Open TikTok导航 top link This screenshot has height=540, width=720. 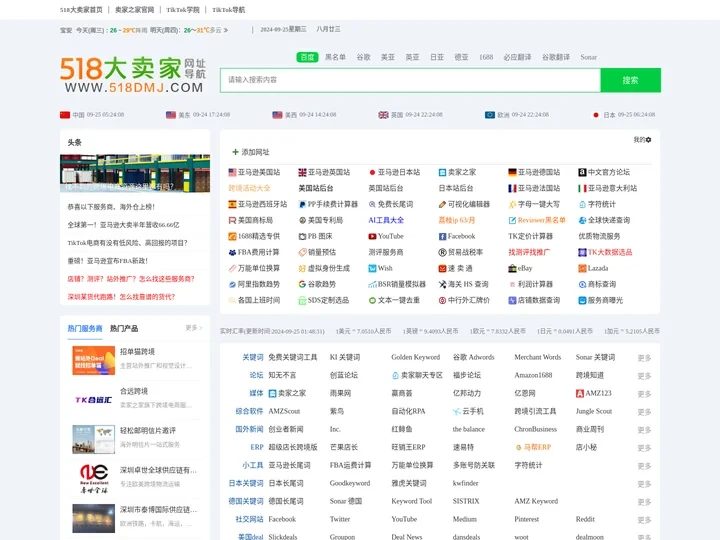[229, 10]
